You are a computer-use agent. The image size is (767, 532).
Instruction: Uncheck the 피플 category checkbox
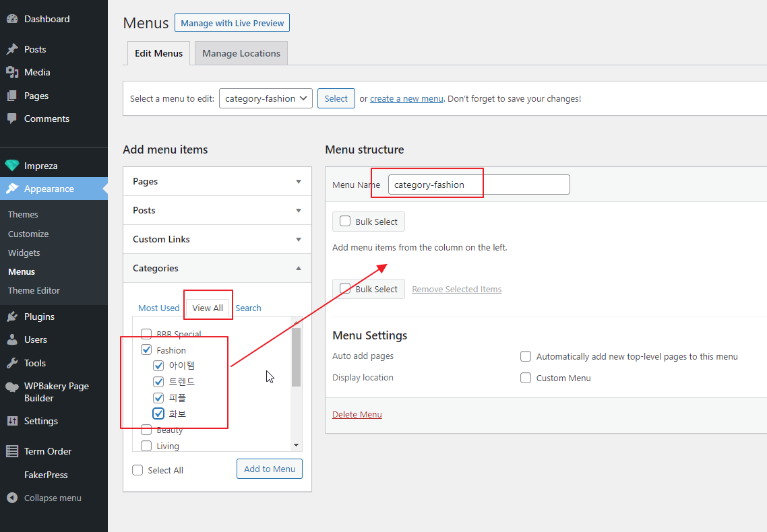158,398
